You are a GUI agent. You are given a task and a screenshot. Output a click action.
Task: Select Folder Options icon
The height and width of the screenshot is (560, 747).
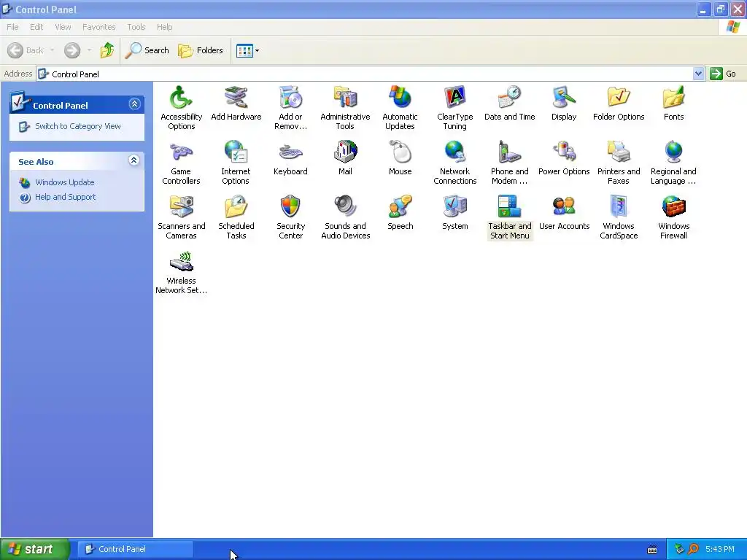pos(619,104)
